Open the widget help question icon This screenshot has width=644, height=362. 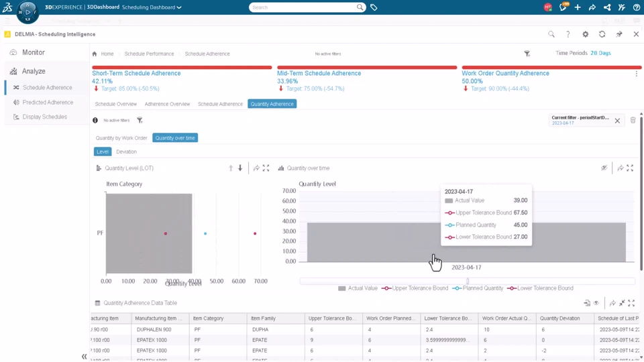click(568, 34)
